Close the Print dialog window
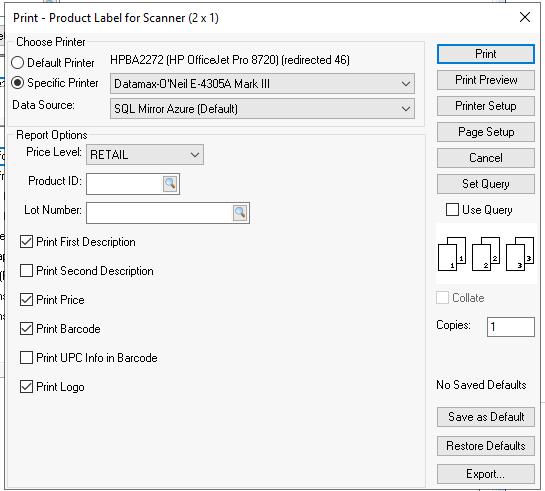Screen dimensions: 545x491 [x=524, y=17]
